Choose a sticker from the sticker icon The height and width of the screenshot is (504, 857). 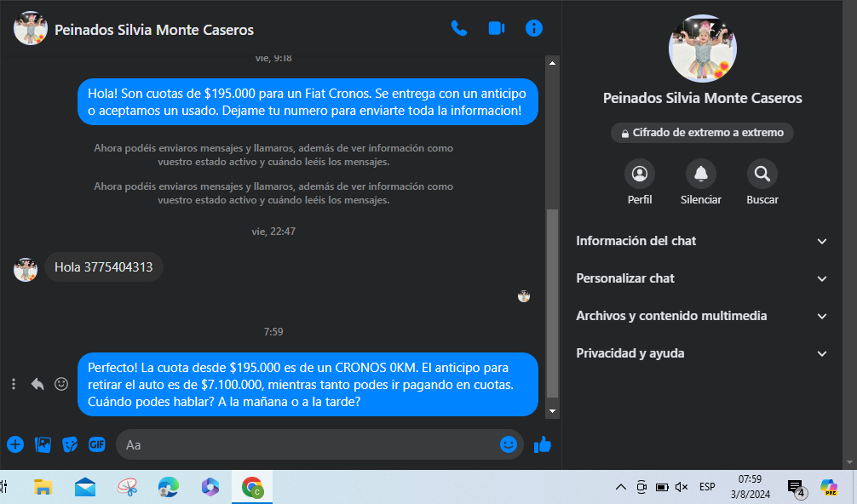point(70,444)
